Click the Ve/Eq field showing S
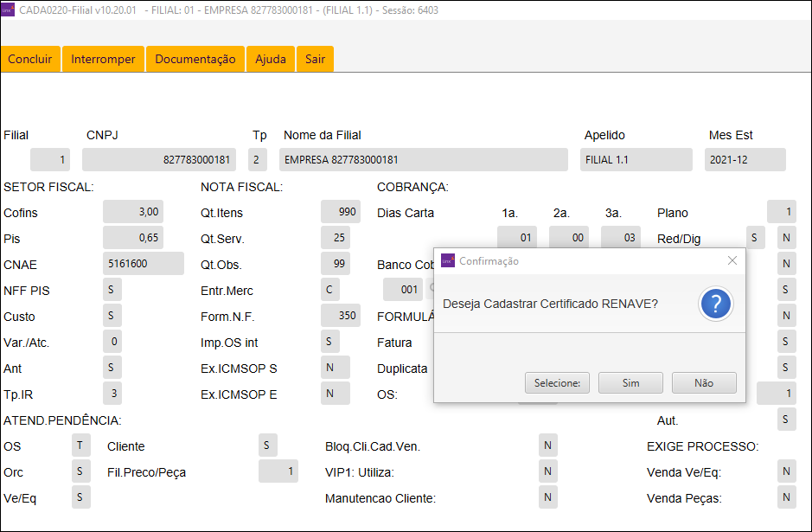812x532 pixels. point(80,497)
